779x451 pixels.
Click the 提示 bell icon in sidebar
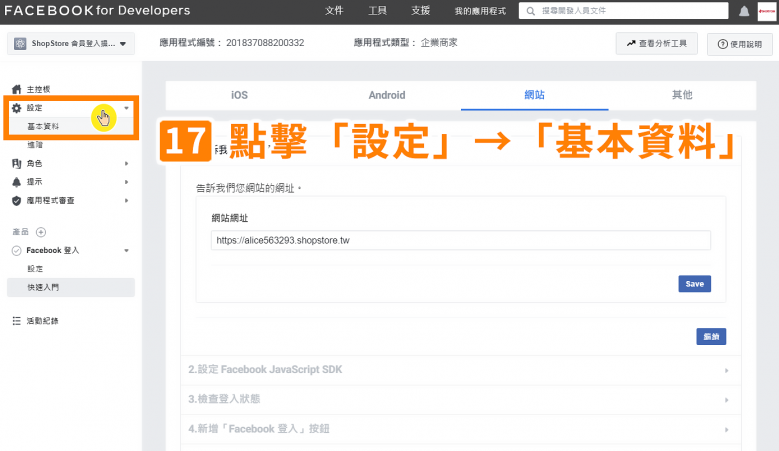click(16, 182)
